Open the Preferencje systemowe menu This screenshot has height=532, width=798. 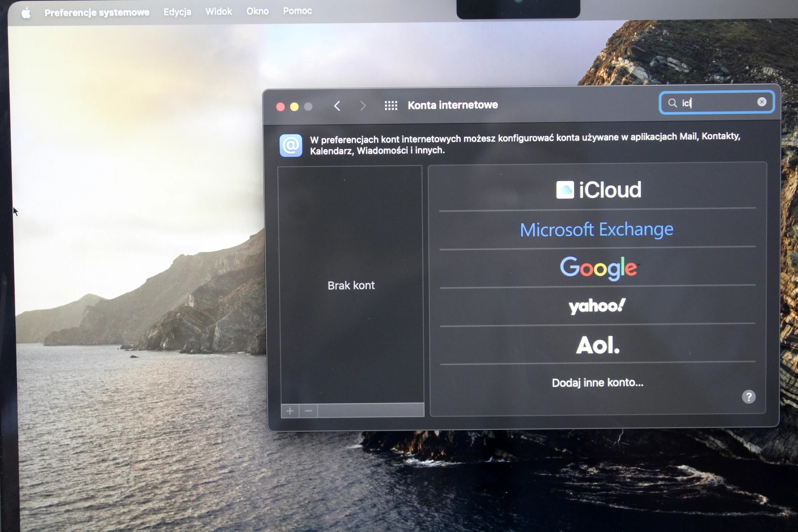[97, 12]
